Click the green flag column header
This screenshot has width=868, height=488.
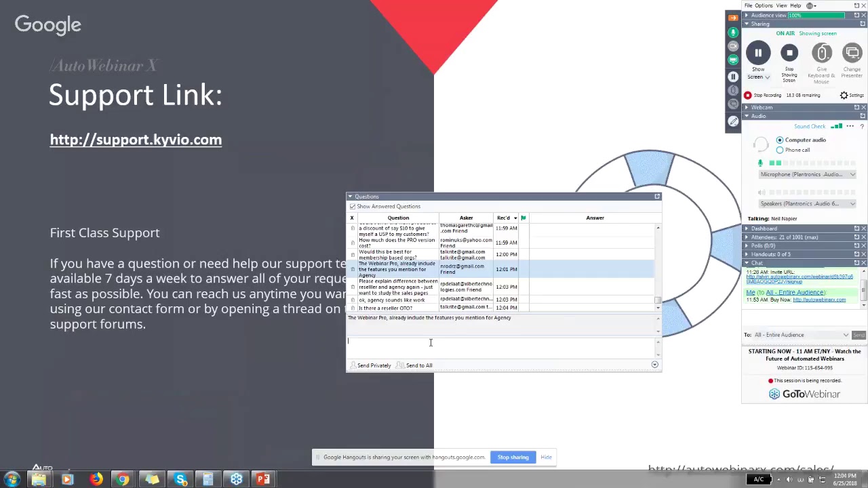[x=523, y=218]
